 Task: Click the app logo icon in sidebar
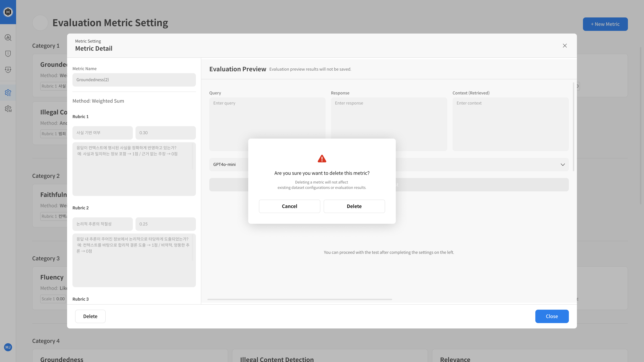8,12
